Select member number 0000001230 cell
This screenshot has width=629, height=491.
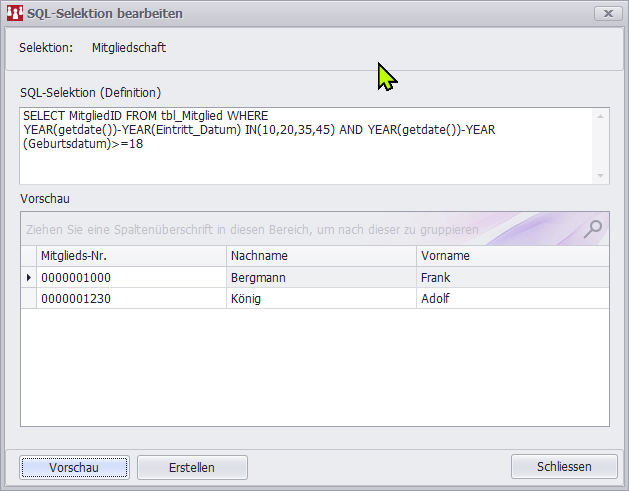click(x=130, y=298)
